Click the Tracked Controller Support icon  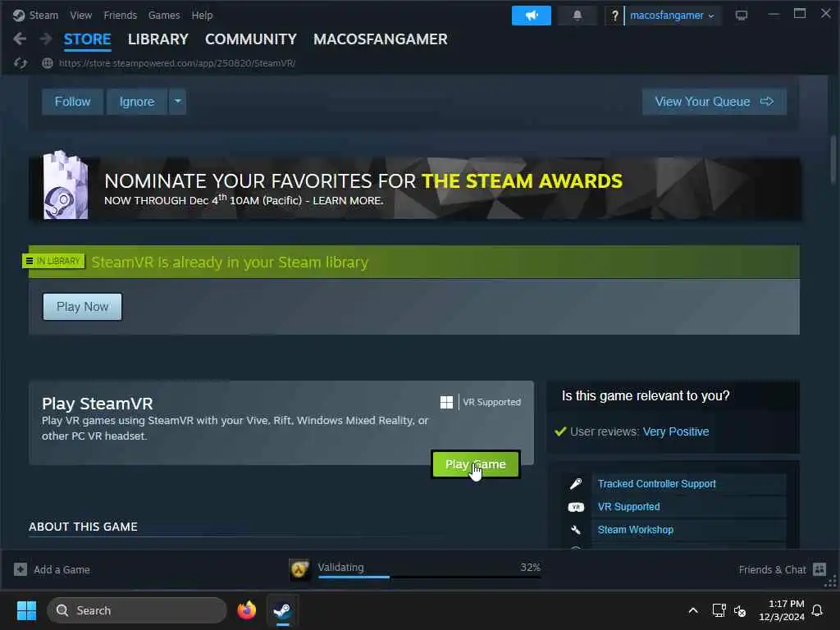[576, 484]
